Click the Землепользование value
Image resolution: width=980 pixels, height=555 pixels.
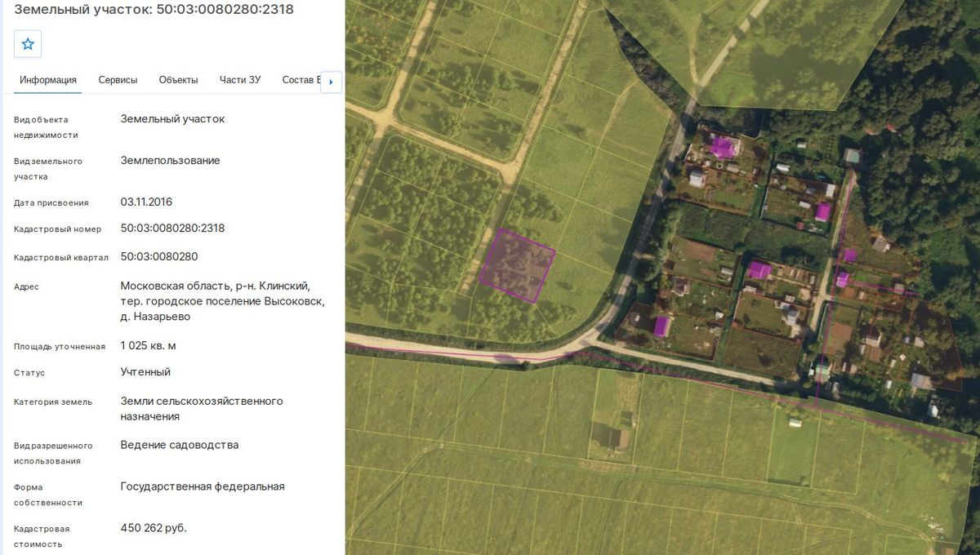click(170, 161)
